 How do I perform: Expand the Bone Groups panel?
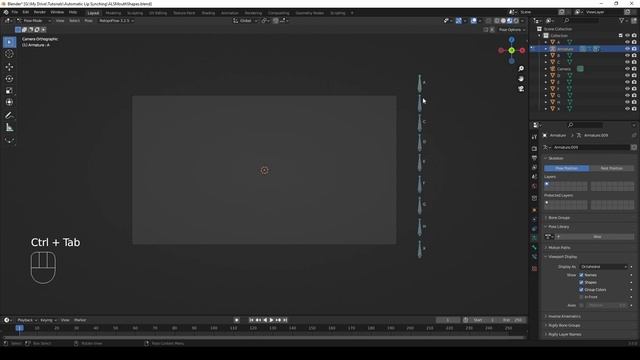coord(559,218)
